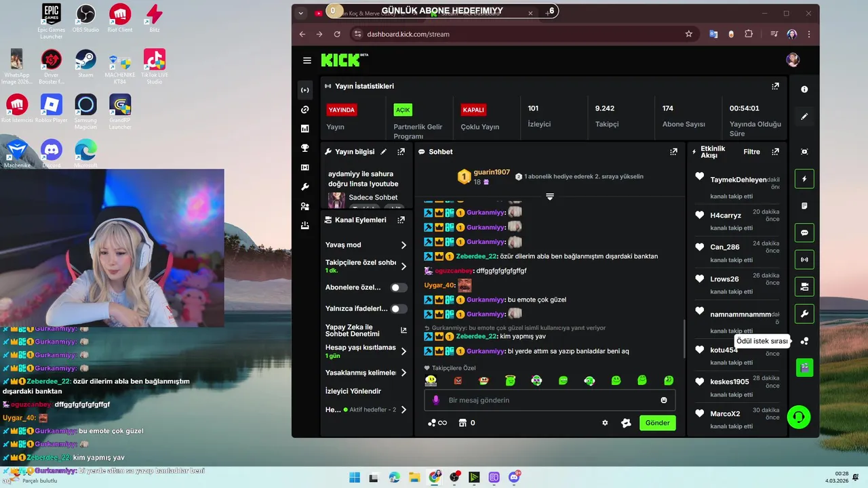Toggle the wrench widget in right sidebar
Screen dimensions: 868x488
(804, 314)
